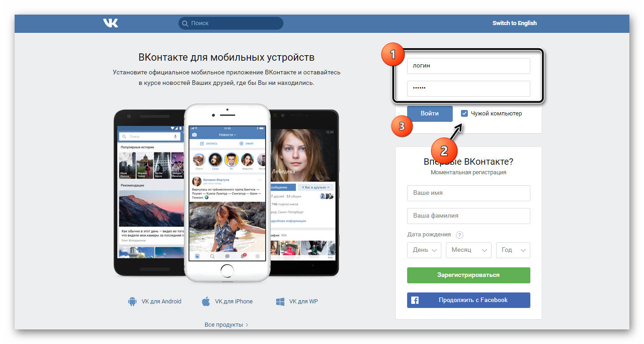
Task: Click the VK logo in header
Action: (110, 23)
